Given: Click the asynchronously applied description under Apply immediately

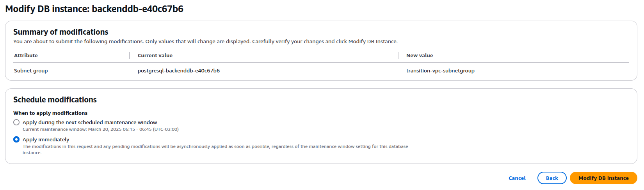Looking at the screenshot, I should click(x=215, y=147).
